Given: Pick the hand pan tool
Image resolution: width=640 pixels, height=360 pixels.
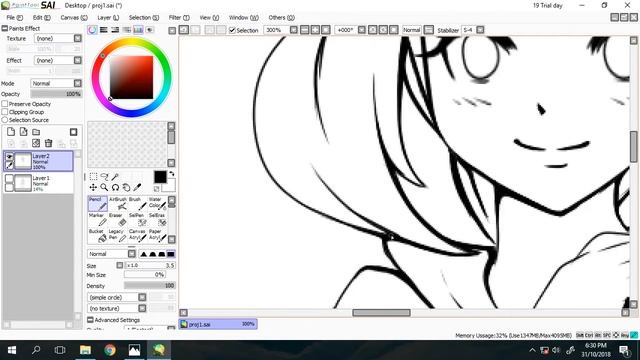Looking at the screenshot, I should (x=127, y=187).
